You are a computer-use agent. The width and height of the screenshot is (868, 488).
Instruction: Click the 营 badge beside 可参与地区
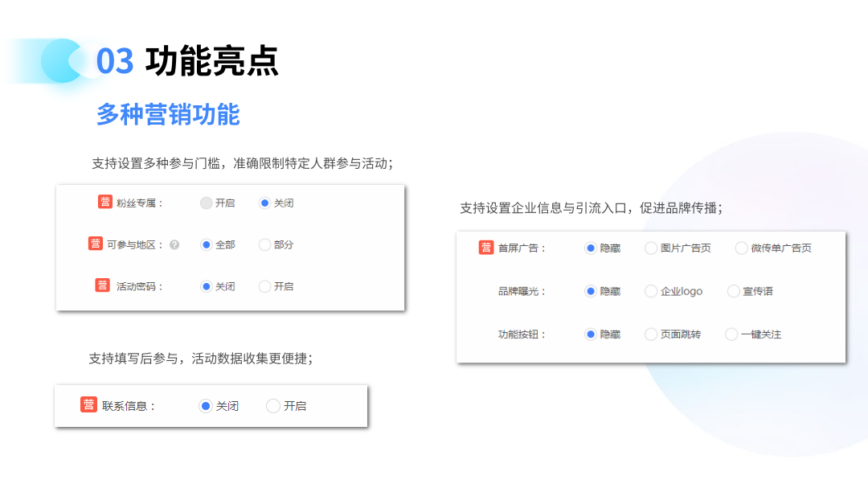pos(95,244)
